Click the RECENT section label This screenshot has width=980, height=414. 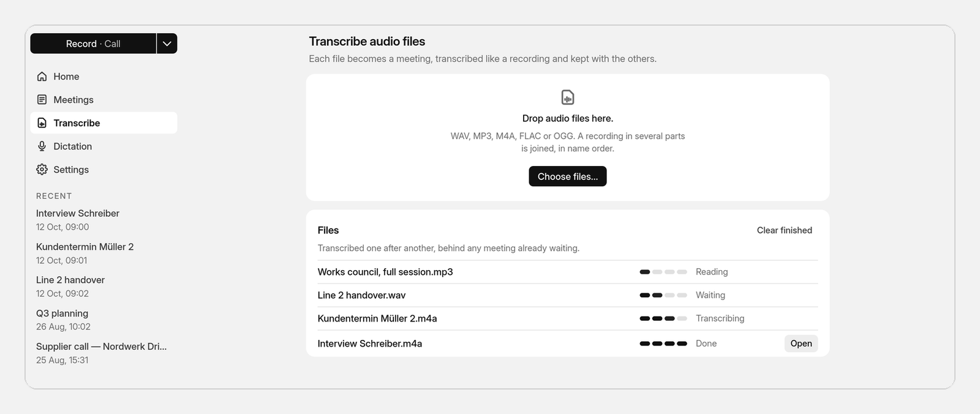pyautogui.click(x=54, y=196)
